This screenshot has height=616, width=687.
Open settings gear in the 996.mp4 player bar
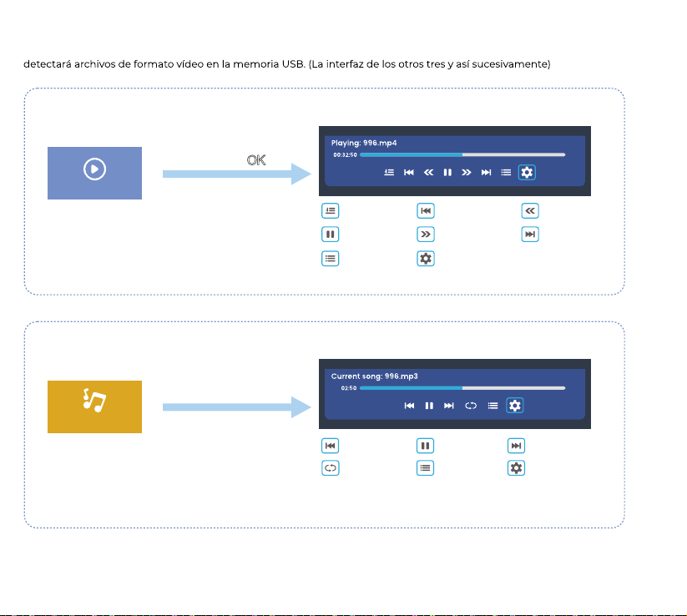(527, 172)
